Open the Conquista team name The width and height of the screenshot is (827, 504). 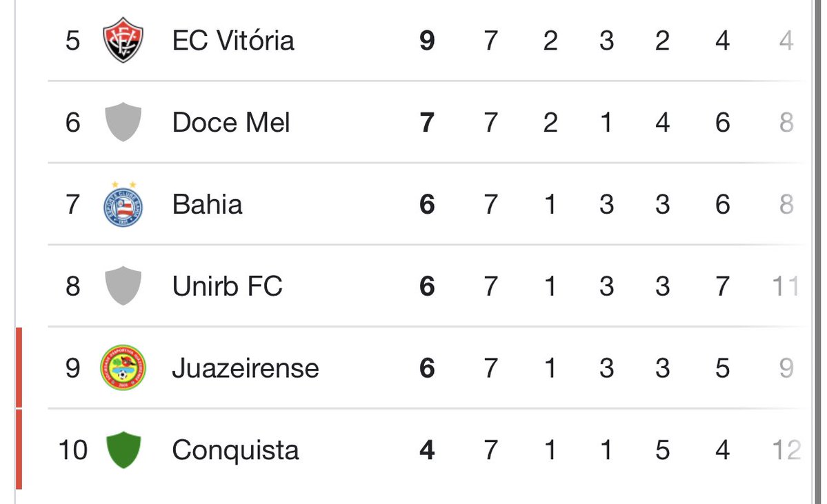235,450
